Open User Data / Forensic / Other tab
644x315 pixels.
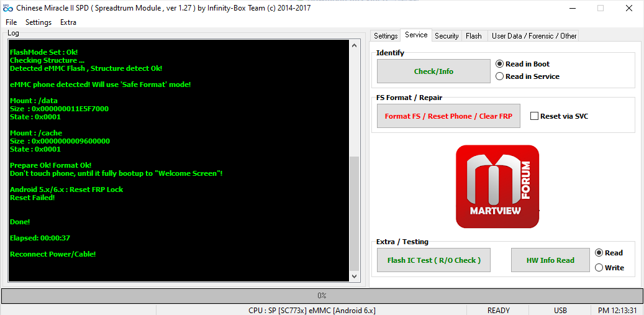point(534,36)
